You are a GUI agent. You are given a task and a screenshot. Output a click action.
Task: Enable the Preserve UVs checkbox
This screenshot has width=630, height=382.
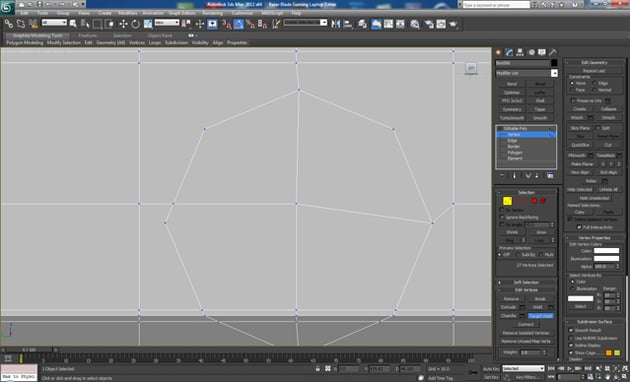coord(573,100)
